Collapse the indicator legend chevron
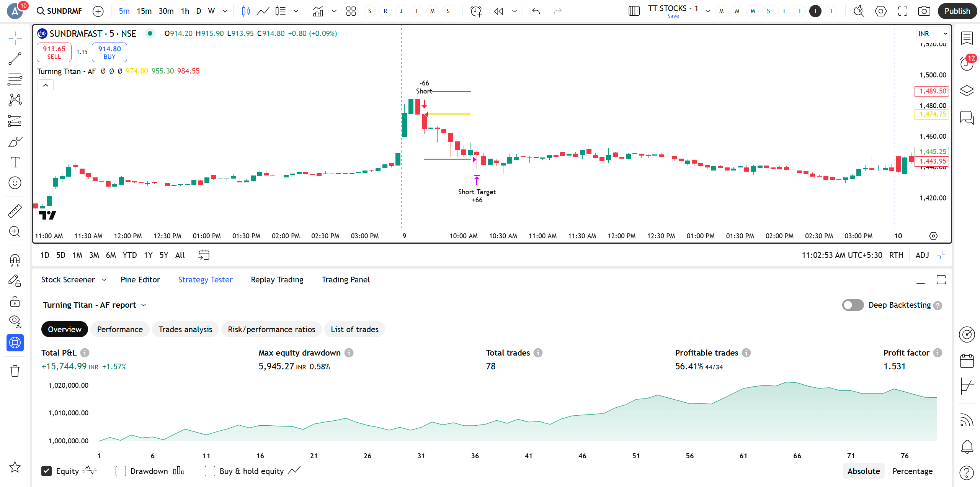The width and height of the screenshot is (980, 487). (x=46, y=85)
